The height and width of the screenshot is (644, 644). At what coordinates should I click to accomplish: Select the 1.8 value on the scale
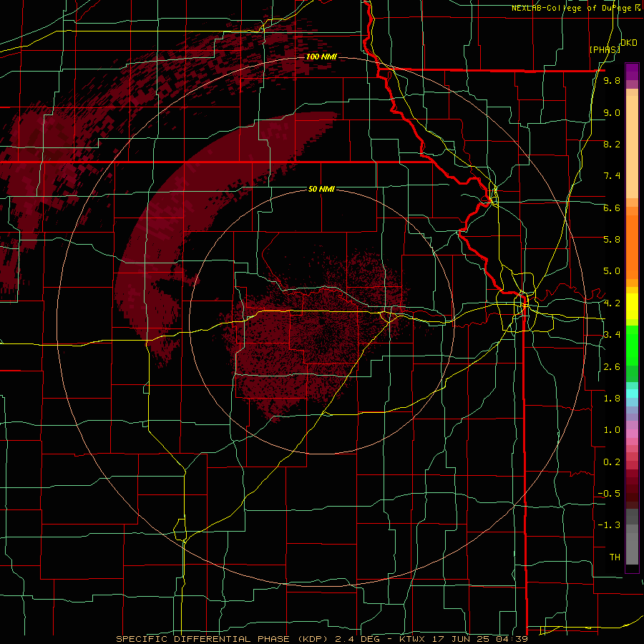612,399
